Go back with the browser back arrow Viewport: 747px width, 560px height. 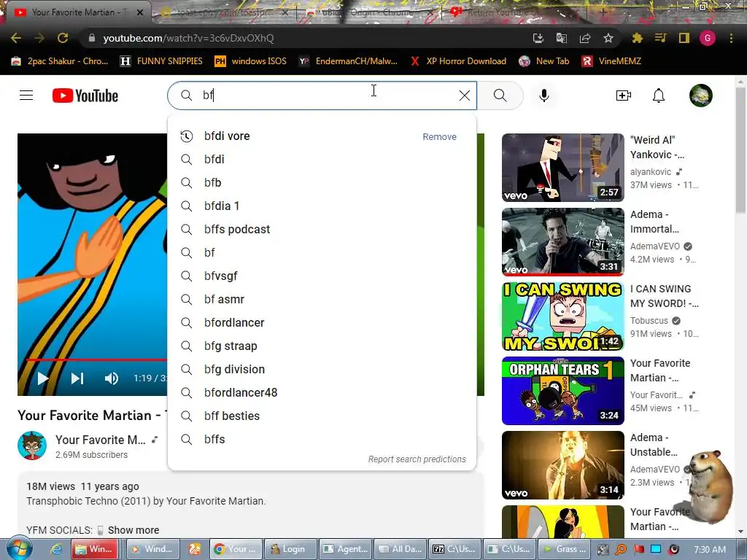coord(16,38)
